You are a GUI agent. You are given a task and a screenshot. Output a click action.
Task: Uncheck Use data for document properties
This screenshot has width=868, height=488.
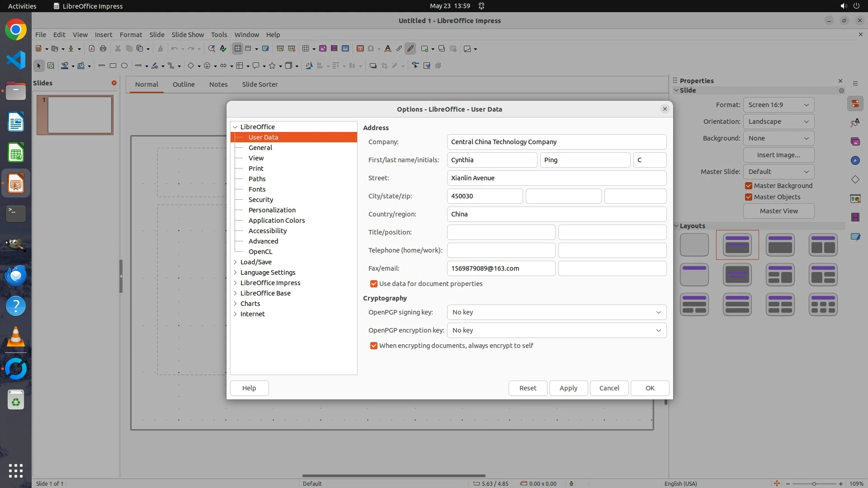click(x=374, y=284)
